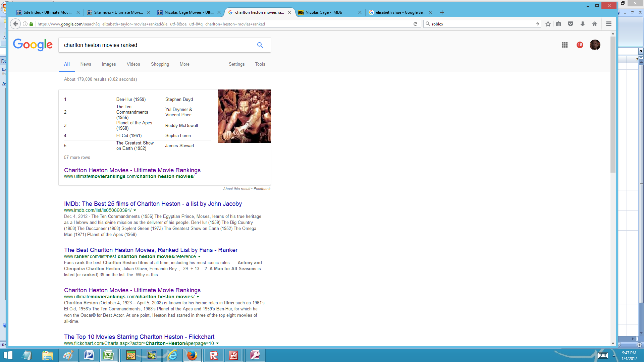The height and width of the screenshot is (362, 644).
Task: Open IMDb Best 25 films link
Action: point(153,204)
